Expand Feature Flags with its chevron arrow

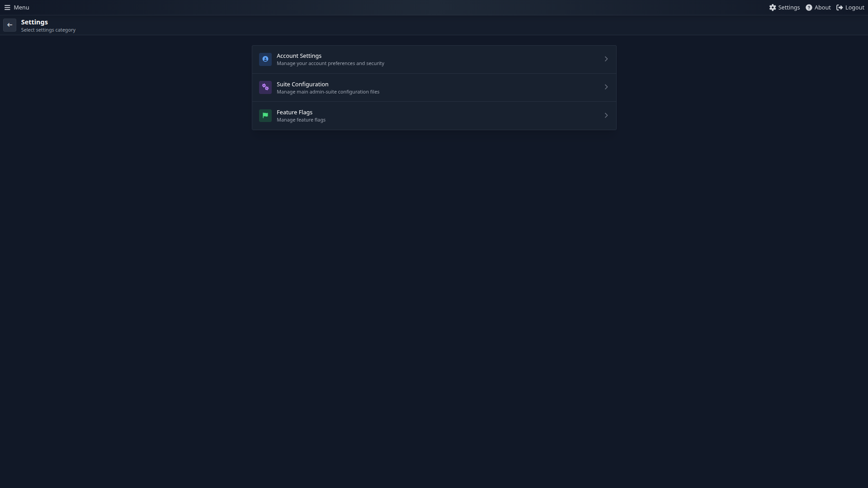tap(606, 115)
